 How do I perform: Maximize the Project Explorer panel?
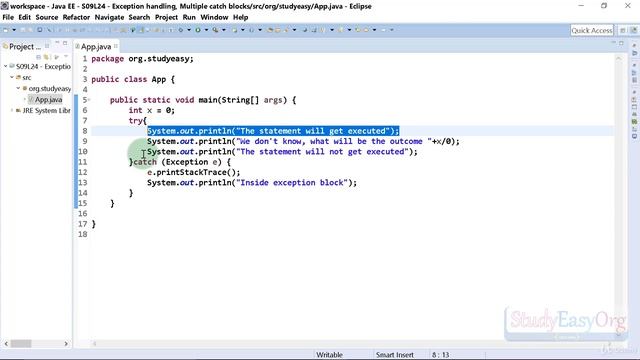click(x=65, y=43)
